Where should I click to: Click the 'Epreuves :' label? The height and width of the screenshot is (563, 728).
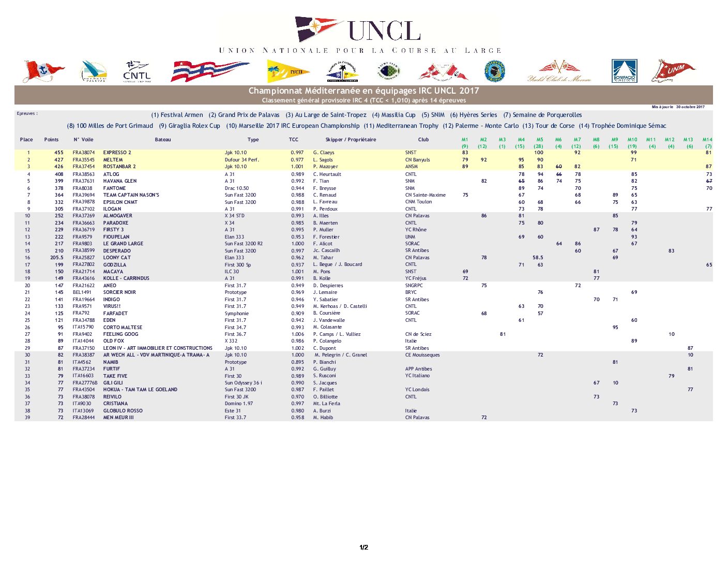27,113
